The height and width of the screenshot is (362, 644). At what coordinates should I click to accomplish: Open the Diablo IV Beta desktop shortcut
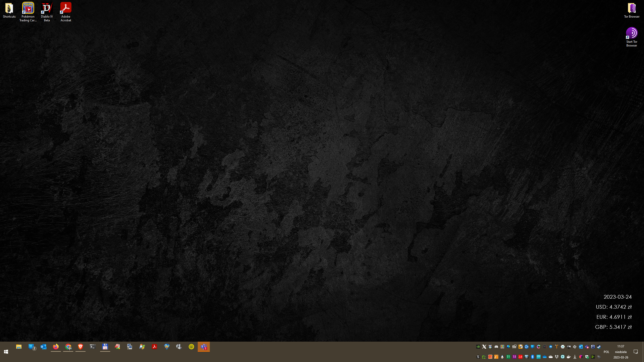click(x=47, y=12)
